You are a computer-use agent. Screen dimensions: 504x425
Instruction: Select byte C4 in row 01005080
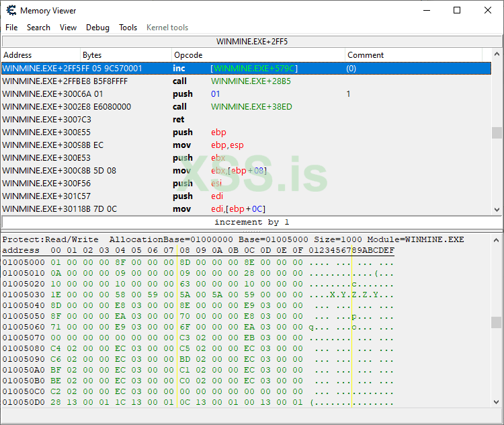click(x=56, y=348)
